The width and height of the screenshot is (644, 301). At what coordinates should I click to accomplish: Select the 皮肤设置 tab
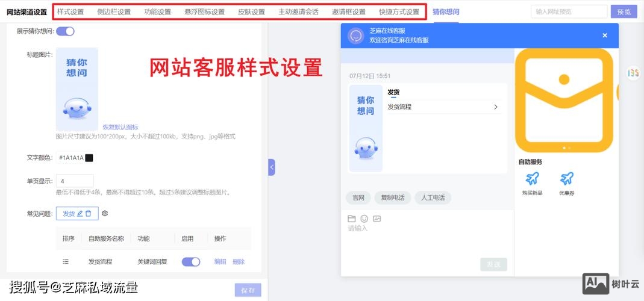[251, 12]
